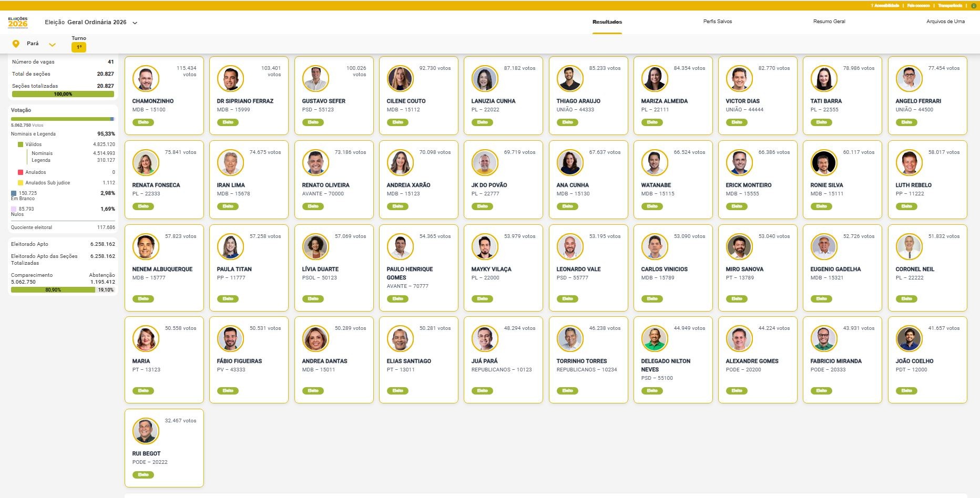Image resolution: width=980 pixels, height=498 pixels.
Task: Click Eleitorado Apto value 6.258.162
Action: 103,244
